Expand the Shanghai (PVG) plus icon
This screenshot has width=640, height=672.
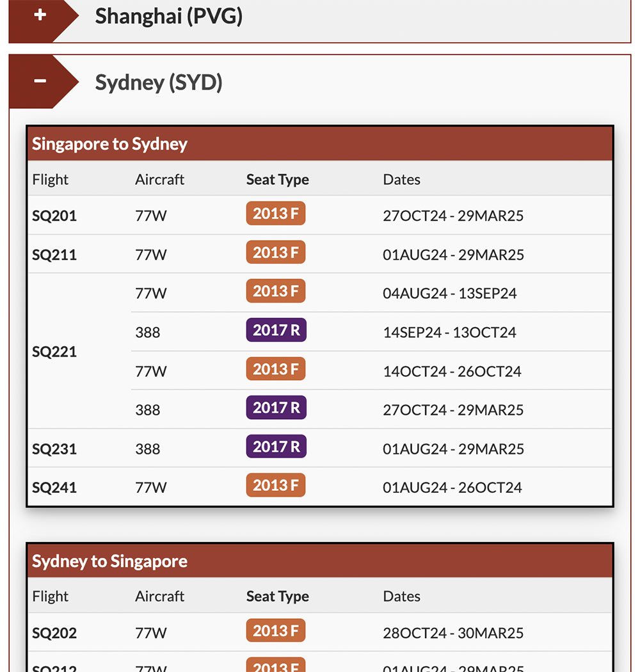(40, 15)
